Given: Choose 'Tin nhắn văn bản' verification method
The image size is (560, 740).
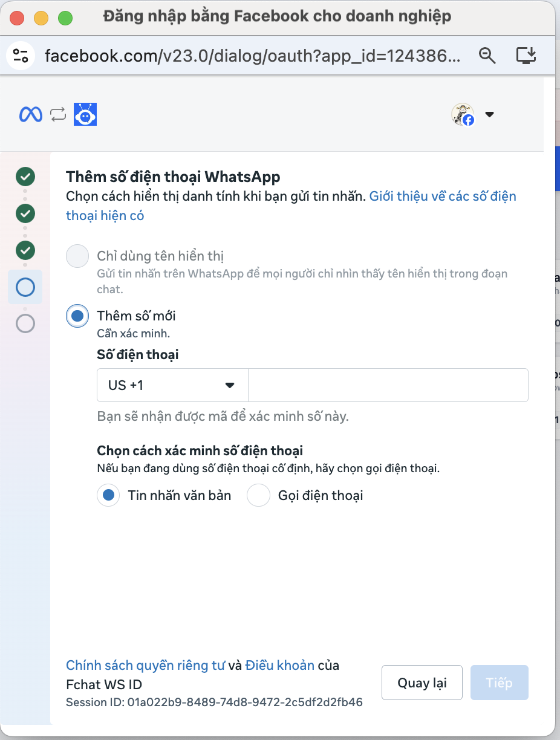Looking at the screenshot, I should pyautogui.click(x=108, y=496).
